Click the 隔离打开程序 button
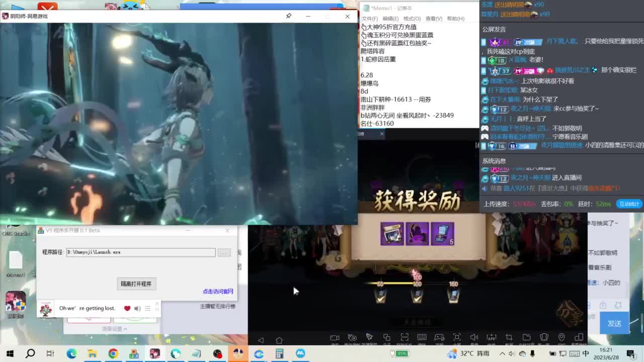This screenshot has width=644, height=362. (x=136, y=284)
